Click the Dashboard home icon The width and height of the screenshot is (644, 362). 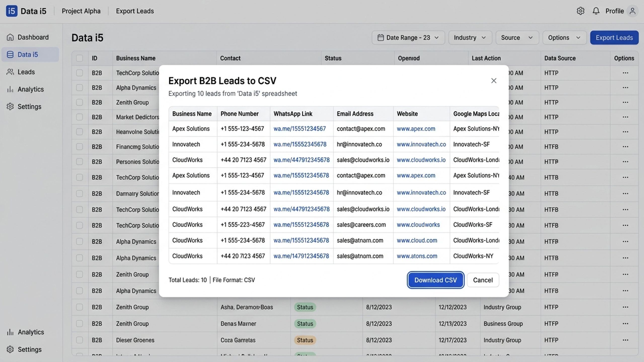10,37
